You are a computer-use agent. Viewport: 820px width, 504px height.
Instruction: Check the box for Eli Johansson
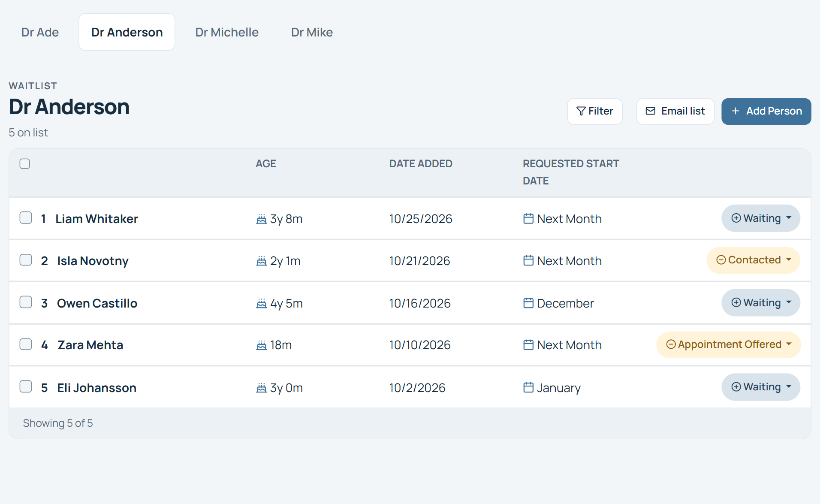click(x=26, y=386)
